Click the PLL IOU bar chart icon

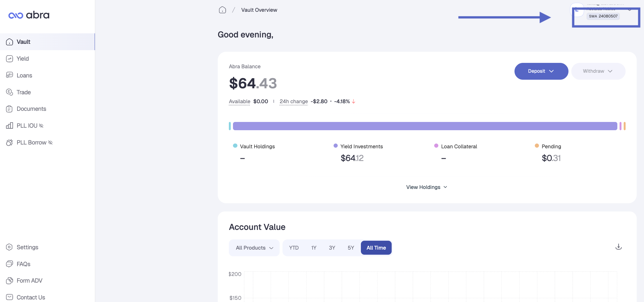point(10,126)
